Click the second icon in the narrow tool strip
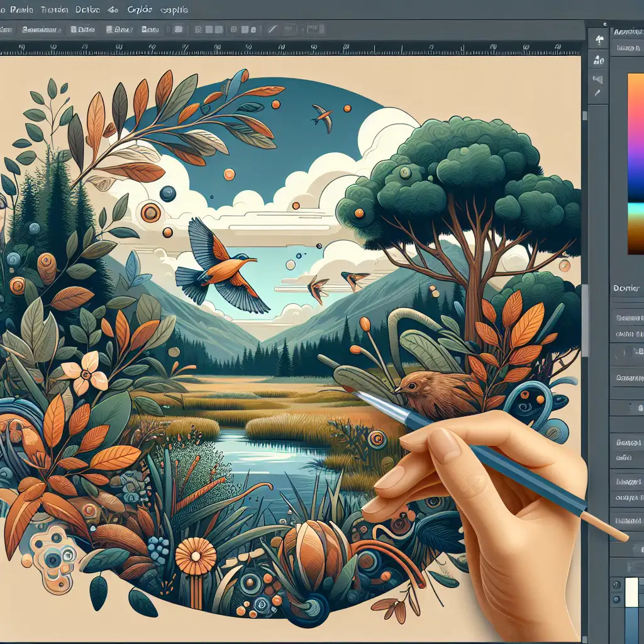The height and width of the screenshot is (644, 644). [x=599, y=60]
